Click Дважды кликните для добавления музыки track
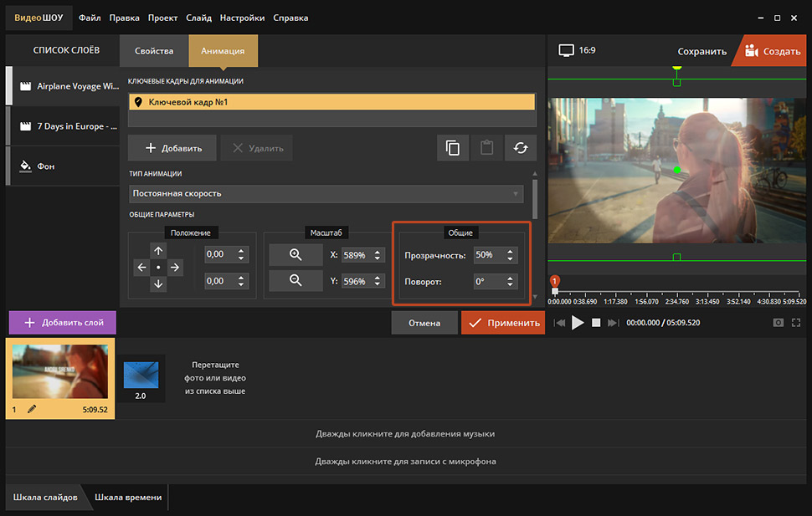The width and height of the screenshot is (812, 516). point(405,434)
